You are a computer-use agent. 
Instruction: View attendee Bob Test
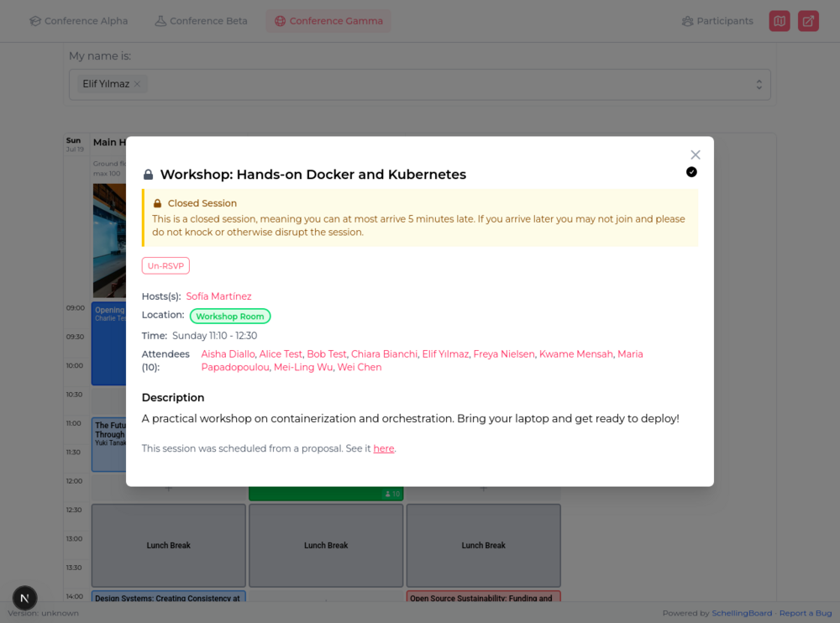coord(327,354)
